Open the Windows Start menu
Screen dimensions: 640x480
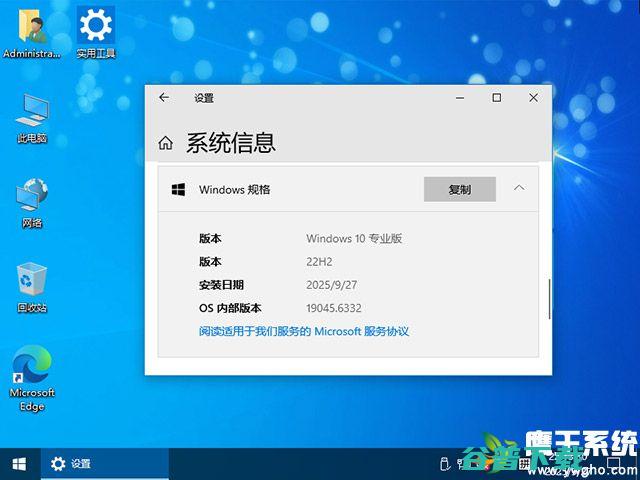point(19,464)
